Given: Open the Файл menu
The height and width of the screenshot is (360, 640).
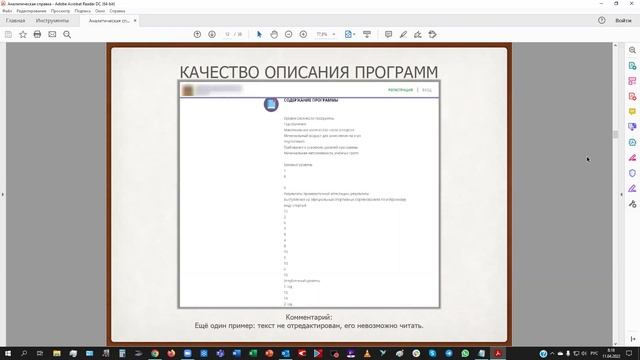Looking at the screenshot, I should pos(7,11).
